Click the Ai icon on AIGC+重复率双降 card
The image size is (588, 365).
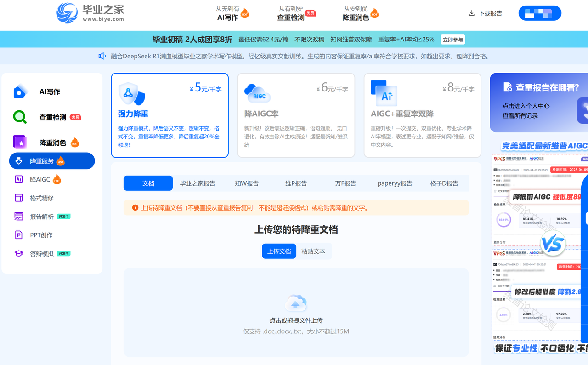[x=384, y=93]
